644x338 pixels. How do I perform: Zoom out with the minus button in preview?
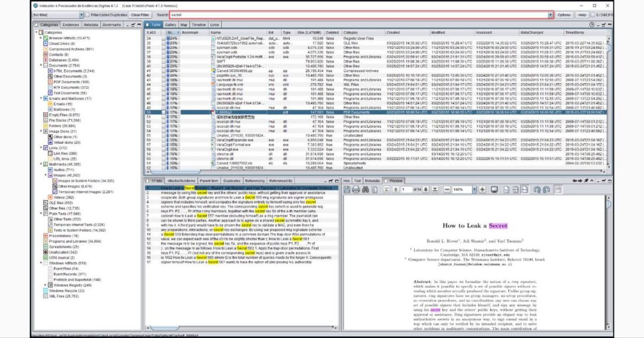click(x=446, y=190)
